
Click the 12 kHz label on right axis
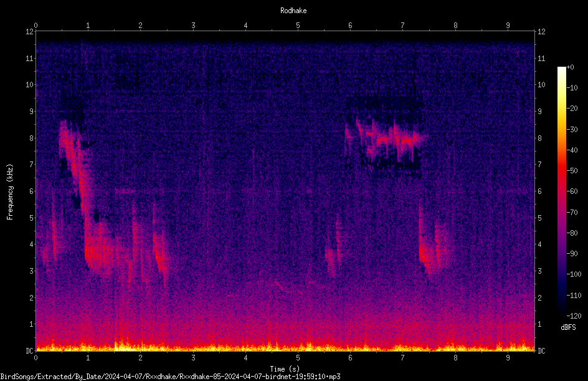tap(541, 32)
